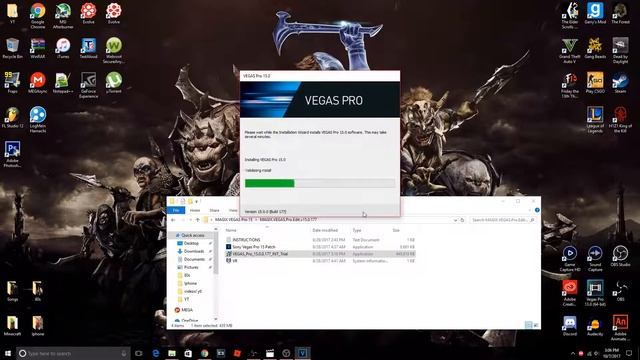The width and height of the screenshot is (640, 360).
Task: Open Microsoft Edge on the taskbar
Action: 156,353
